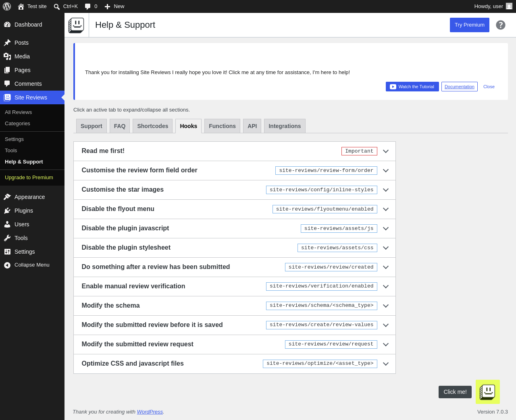Expand 'Optimize CSS and javascript files' section
Screen dimensions: 516x420
(x=235, y=364)
